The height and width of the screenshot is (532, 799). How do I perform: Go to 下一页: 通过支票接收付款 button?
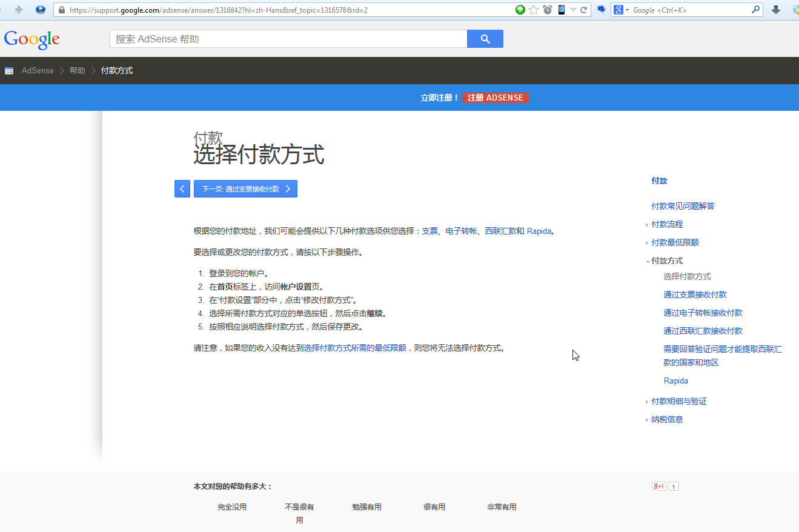(245, 189)
